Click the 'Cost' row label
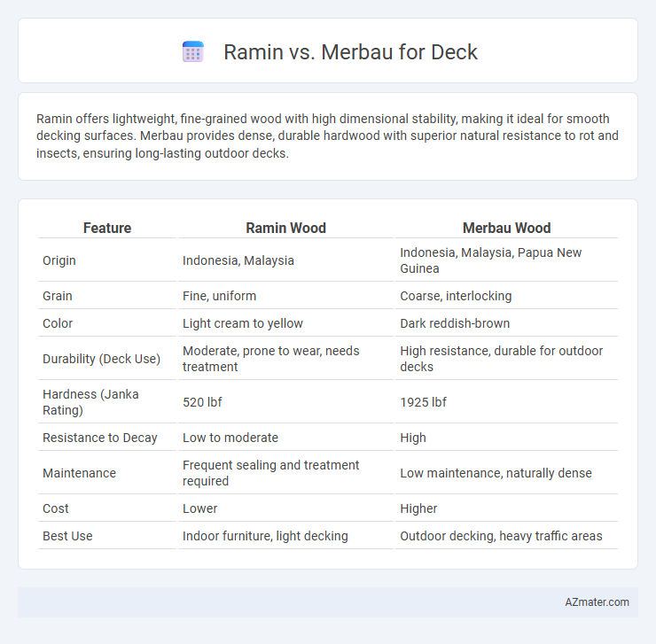 click(55, 508)
